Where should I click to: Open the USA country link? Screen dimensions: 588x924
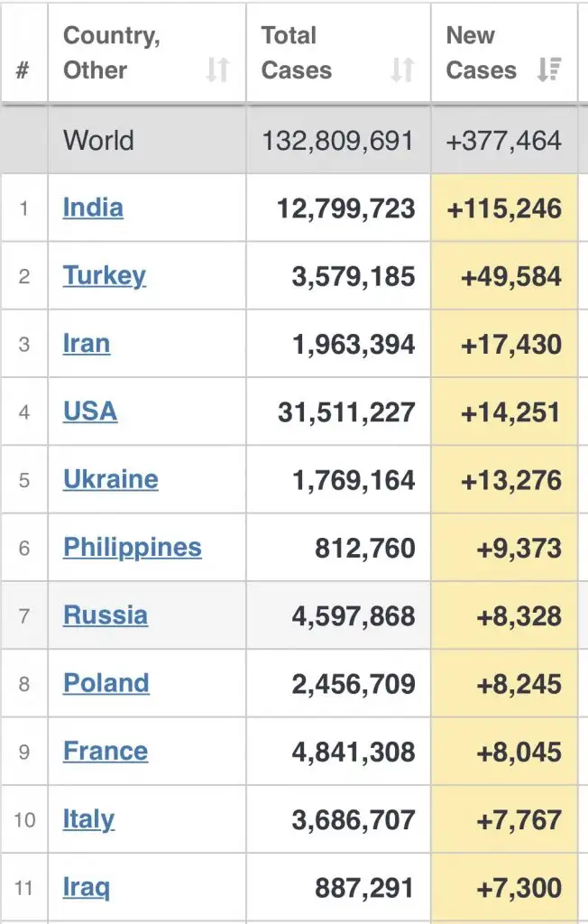coord(90,411)
